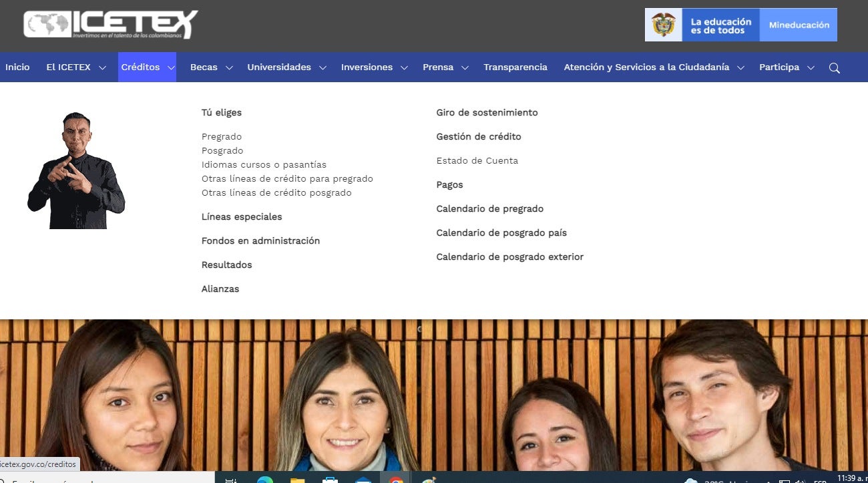Click the Colombian coat of arms emblem

663,25
